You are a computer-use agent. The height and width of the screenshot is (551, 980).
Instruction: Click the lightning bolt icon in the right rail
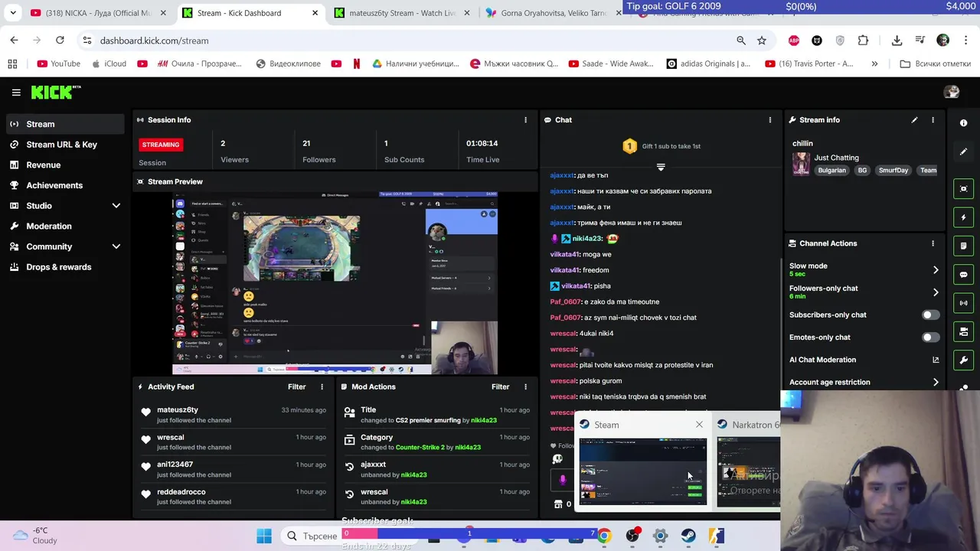[x=963, y=217]
